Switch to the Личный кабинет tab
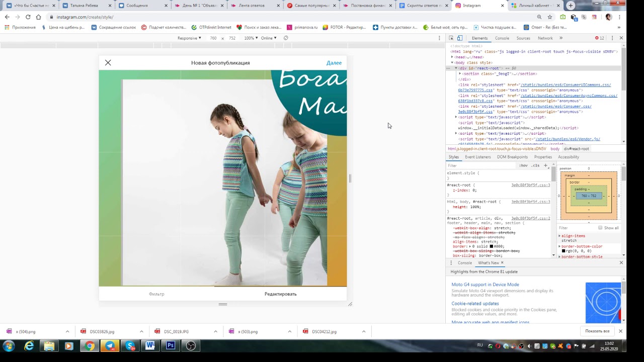 click(535, 6)
